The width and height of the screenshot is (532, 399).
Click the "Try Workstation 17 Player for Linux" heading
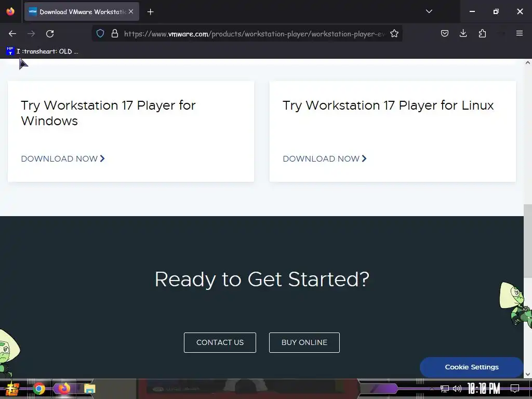[388, 105]
